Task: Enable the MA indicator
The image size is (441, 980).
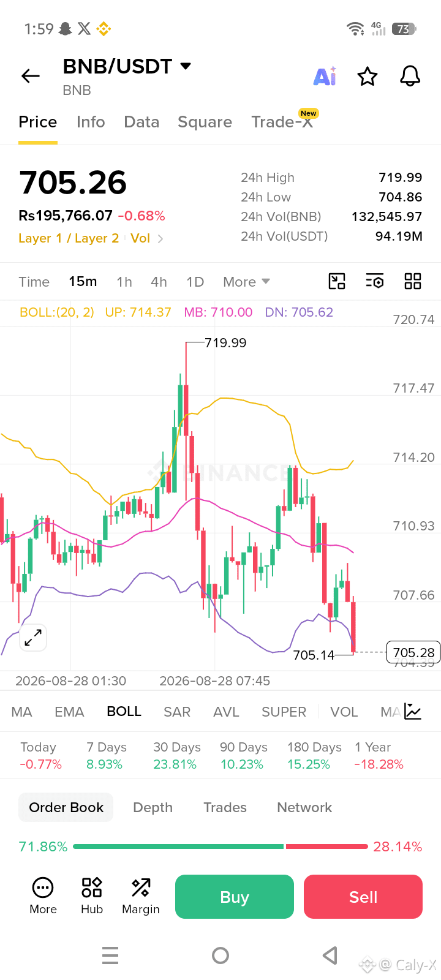Action: (21, 712)
